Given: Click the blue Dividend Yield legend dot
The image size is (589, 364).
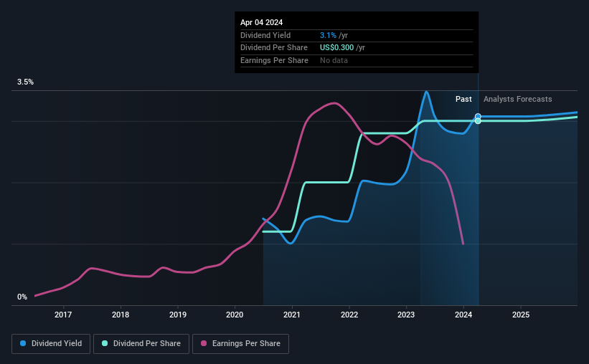Looking at the screenshot, I should tap(23, 343).
